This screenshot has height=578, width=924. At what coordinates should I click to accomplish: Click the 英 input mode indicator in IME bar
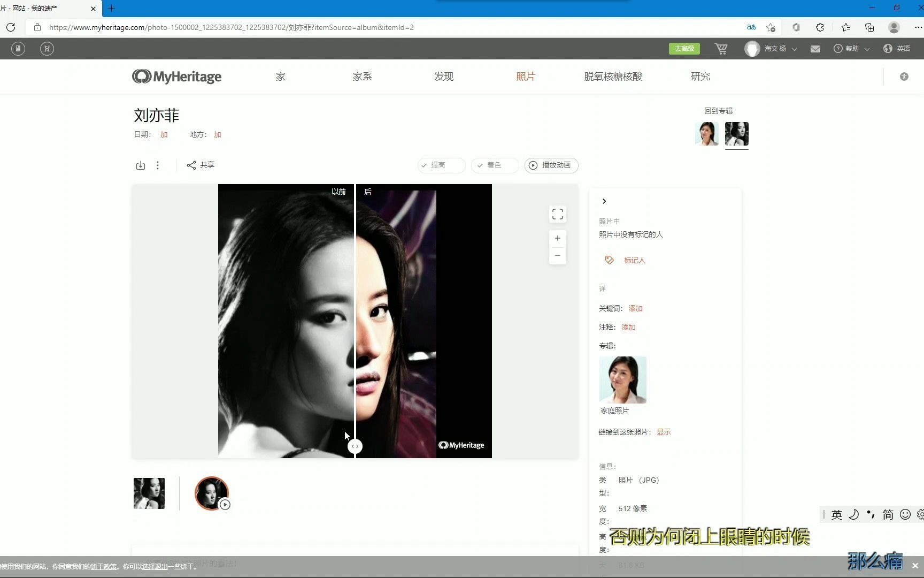coord(837,514)
